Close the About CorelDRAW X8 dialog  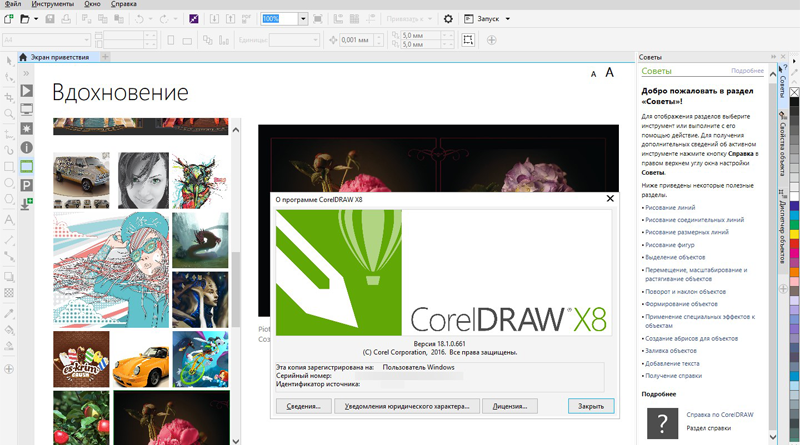click(610, 199)
